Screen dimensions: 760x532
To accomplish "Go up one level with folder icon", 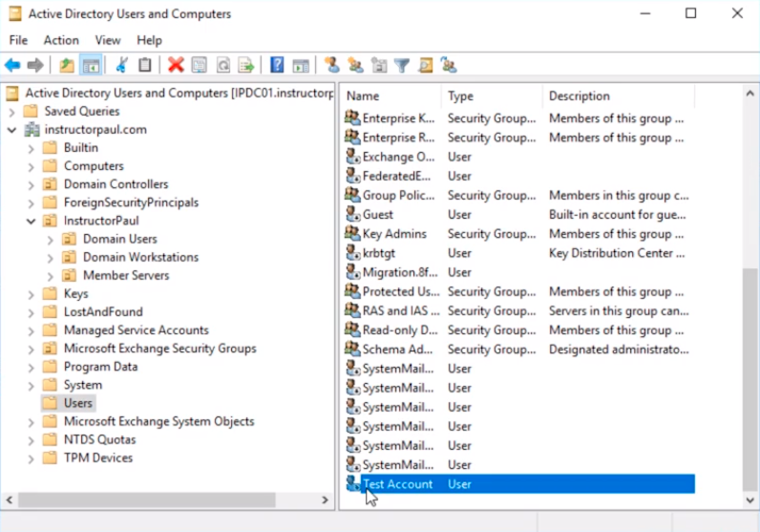I will tap(67, 65).
